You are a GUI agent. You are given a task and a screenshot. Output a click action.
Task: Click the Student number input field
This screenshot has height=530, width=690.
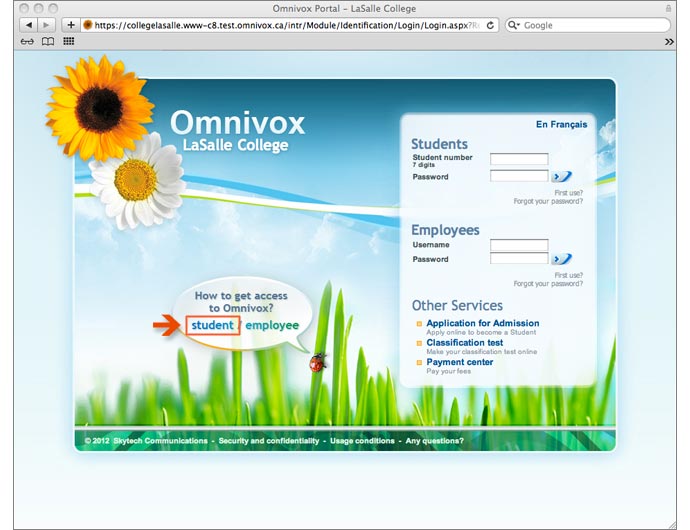pyautogui.click(x=519, y=159)
